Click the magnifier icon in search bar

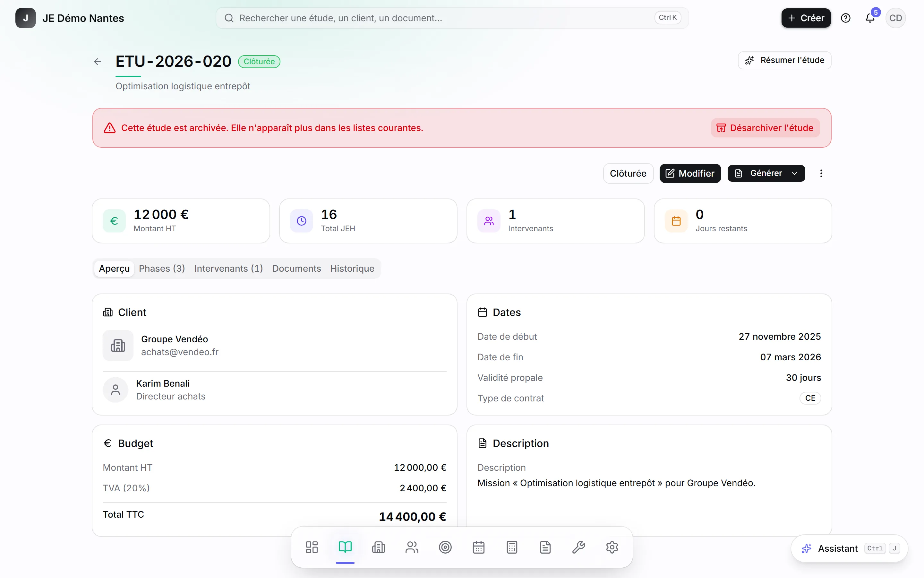click(x=229, y=18)
